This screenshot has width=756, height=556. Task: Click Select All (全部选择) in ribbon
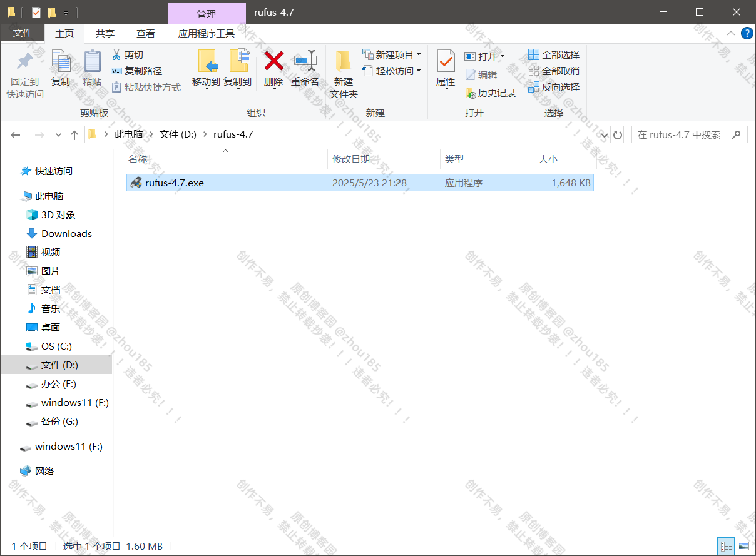(x=554, y=55)
